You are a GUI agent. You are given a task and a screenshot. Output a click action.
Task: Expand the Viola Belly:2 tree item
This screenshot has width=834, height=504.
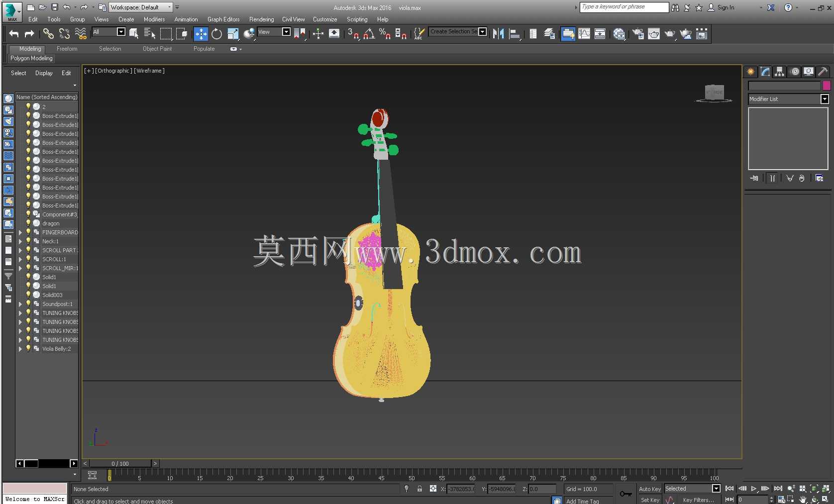(20, 349)
